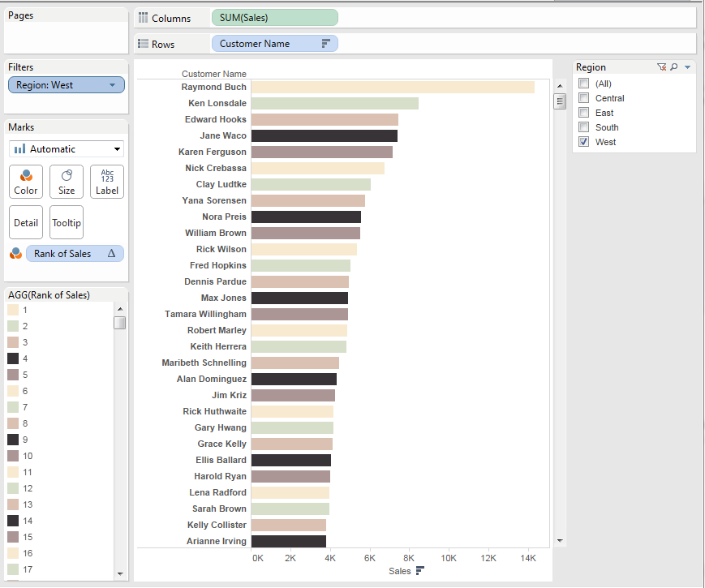This screenshot has width=705, height=588.
Task: Click the color icon left of Rank of Sales
Action: click(x=15, y=254)
